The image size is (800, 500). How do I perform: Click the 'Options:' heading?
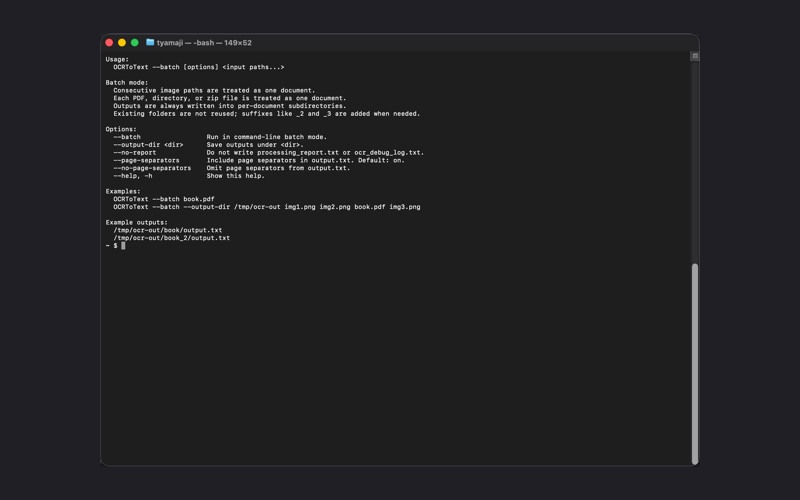121,129
